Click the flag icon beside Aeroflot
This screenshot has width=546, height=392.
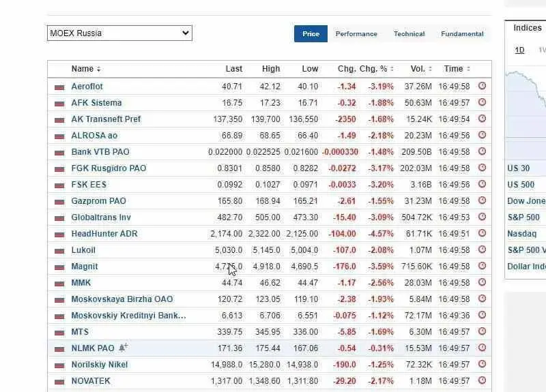[x=59, y=87]
